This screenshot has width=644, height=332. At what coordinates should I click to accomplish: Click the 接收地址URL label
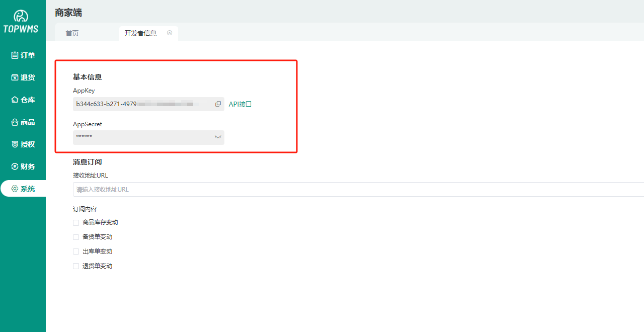(91, 176)
